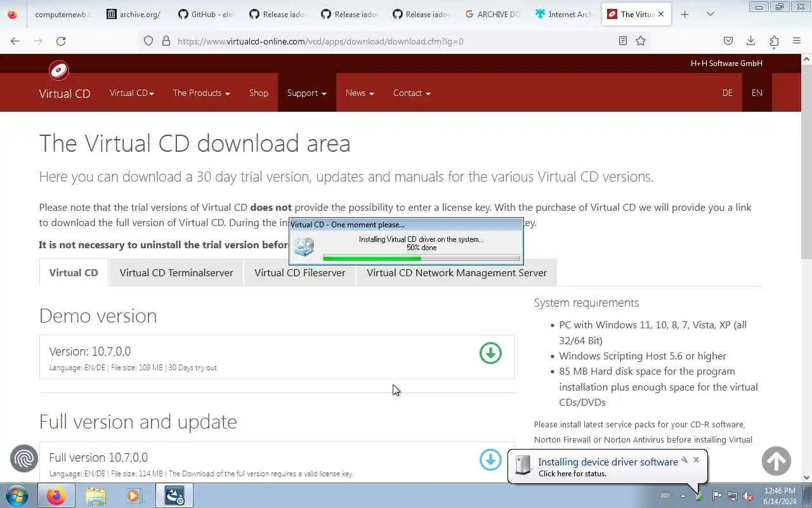Open Firefox extensions menu
This screenshot has height=508, width=812.
[x=774, y=41]
